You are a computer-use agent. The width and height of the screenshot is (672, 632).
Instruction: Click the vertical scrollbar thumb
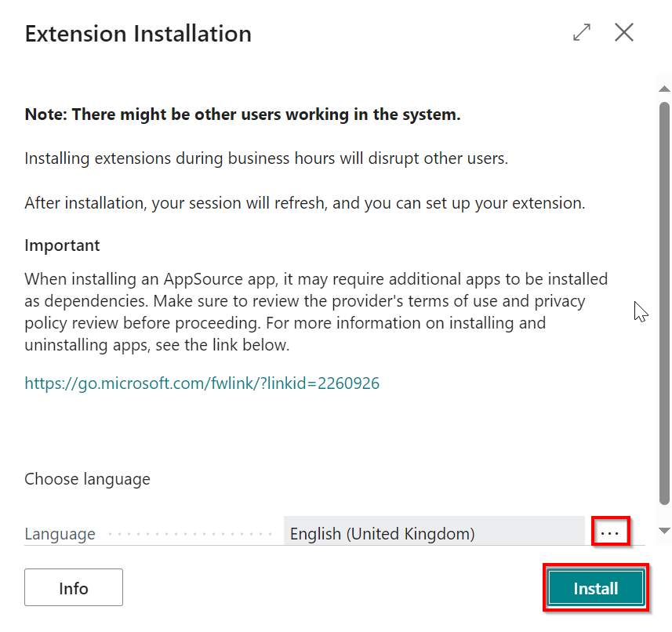[664, 302]
